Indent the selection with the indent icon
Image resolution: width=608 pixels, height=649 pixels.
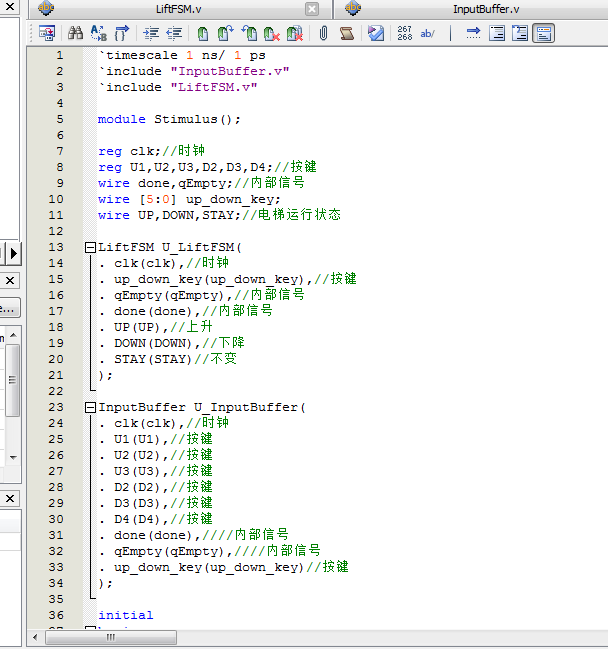point(151,33)
